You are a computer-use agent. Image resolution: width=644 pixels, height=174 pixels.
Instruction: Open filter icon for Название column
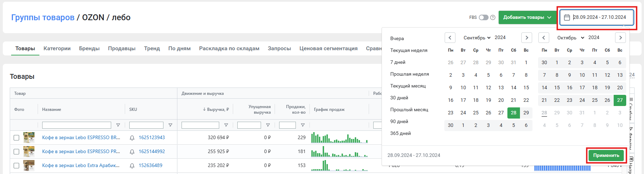118,125
